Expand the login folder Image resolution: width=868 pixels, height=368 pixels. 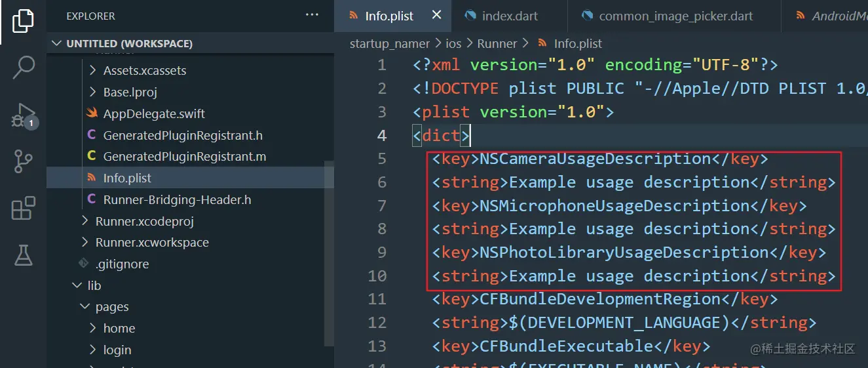(x=92, y=350)
